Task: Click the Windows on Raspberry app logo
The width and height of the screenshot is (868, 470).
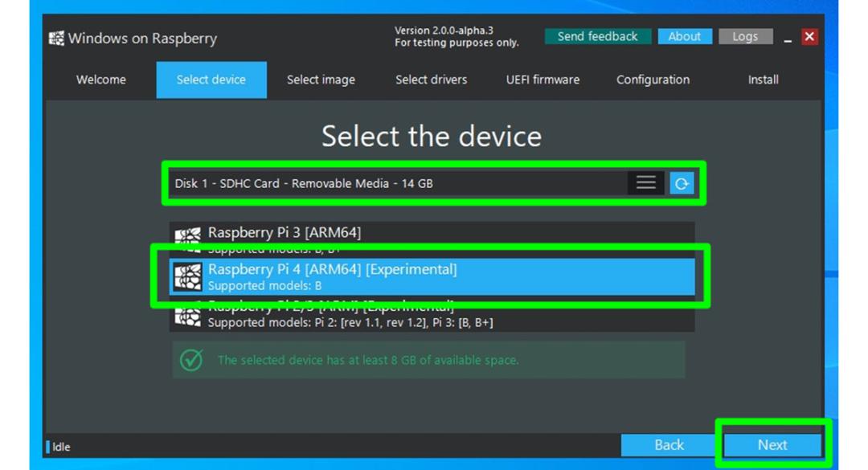Action: [x=56, y=39]
